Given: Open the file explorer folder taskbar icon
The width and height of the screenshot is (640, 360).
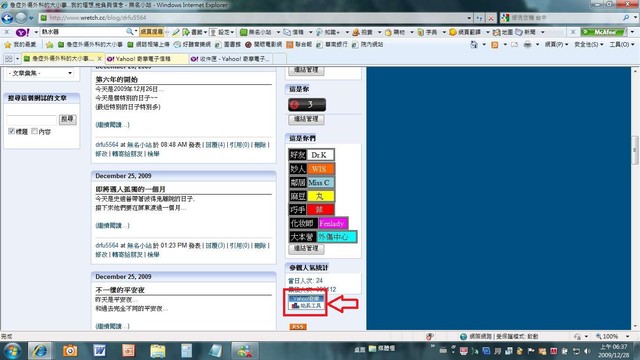Looking at the screenshot, I should pos(158,351).
